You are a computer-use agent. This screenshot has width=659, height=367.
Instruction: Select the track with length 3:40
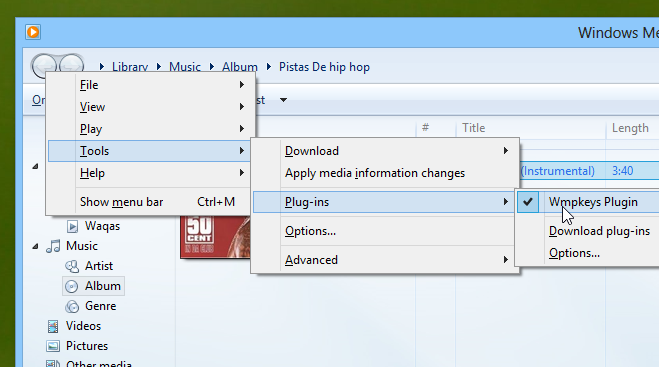coord(622,171)
